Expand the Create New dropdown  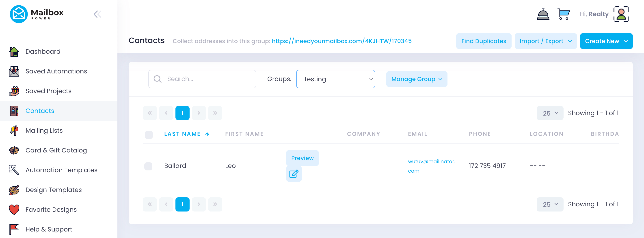click(606, 41)
